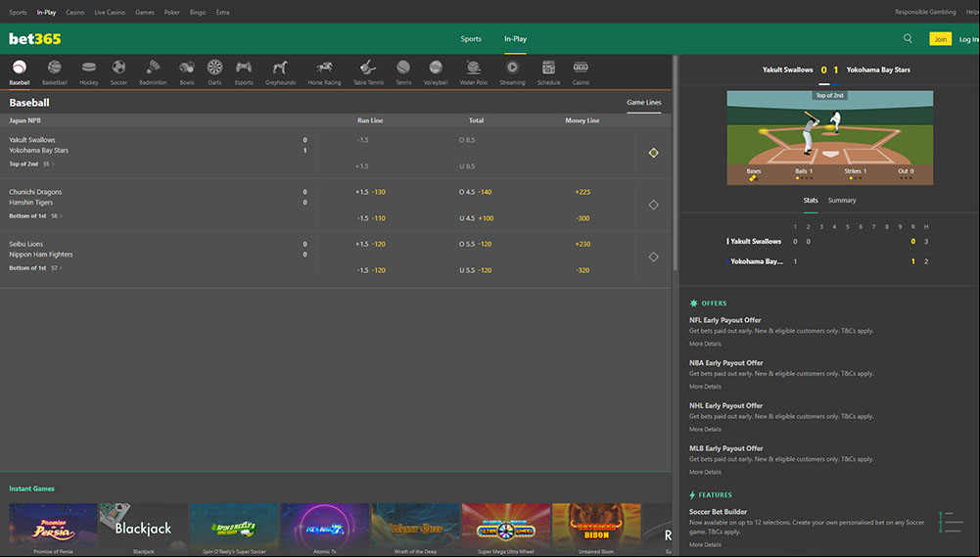Switch to In-Play tab in green header
This screenshot has width=980, height=557.
(x=515, y=39)
